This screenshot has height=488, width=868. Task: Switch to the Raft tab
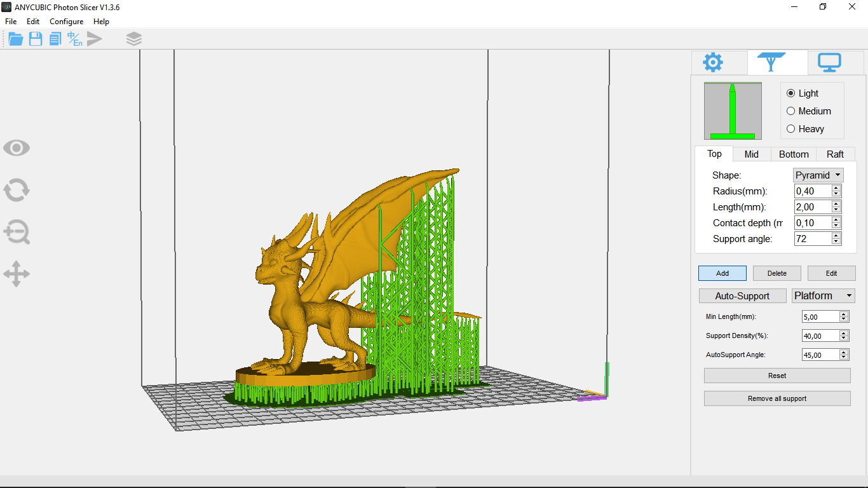(835, 154)
